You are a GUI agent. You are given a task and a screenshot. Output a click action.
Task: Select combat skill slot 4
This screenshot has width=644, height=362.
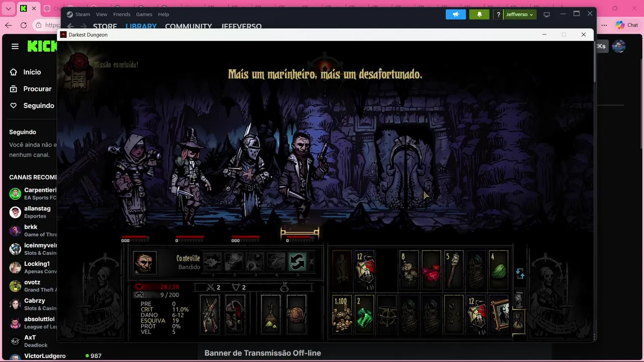pos(276,261)
